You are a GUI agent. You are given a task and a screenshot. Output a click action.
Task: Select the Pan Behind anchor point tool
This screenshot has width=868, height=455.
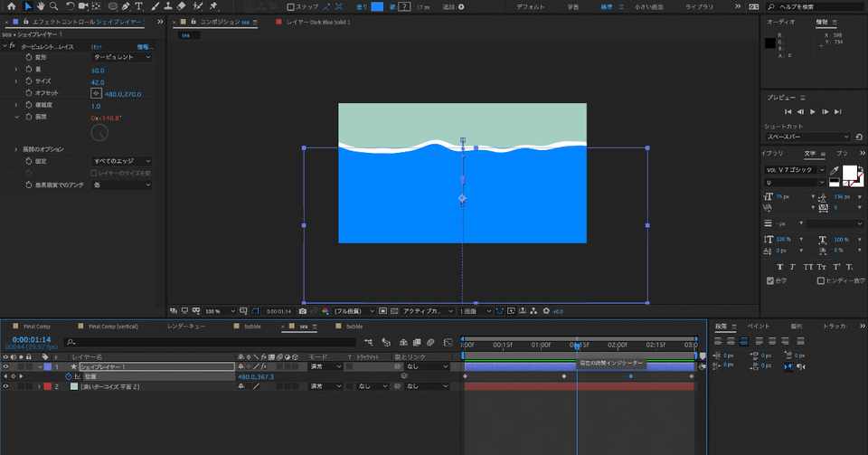click(x=97, y=6)
